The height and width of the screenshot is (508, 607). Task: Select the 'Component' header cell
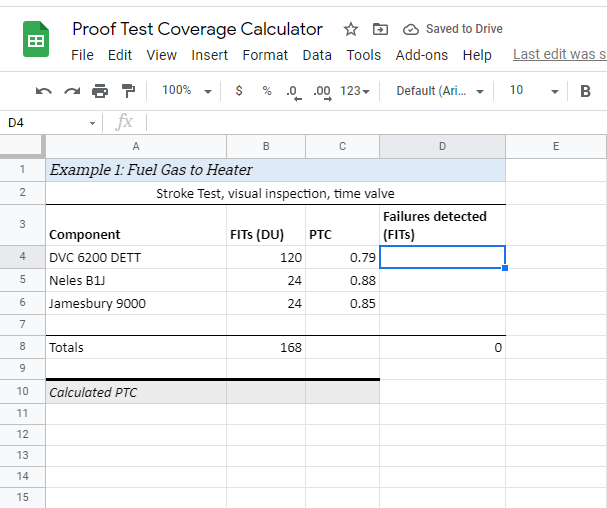point(136,225)
